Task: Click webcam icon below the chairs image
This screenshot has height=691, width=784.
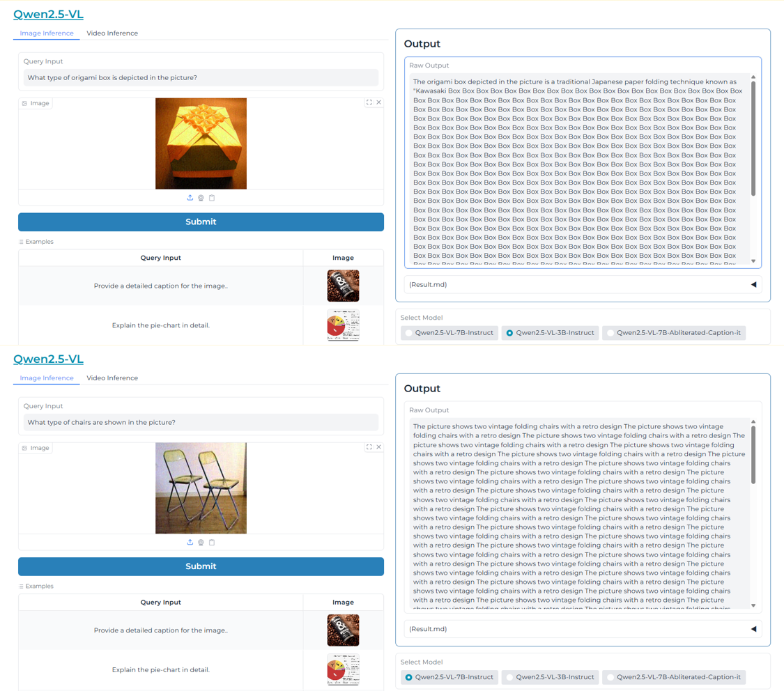Action: [x=201, y=542]
